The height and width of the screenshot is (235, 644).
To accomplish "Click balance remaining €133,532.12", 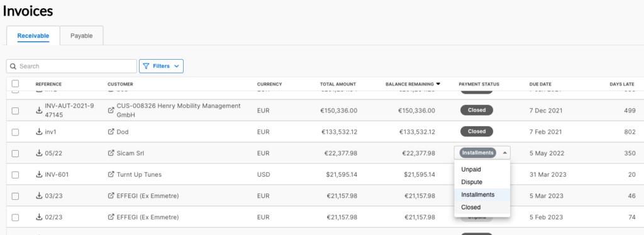I will tap(417, 132).
